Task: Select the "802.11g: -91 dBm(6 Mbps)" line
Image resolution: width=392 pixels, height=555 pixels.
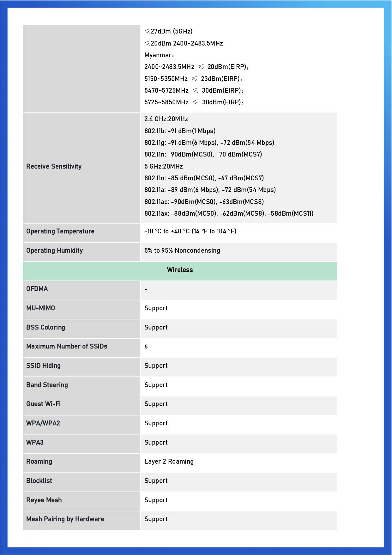Action: [x=209, y=143]
